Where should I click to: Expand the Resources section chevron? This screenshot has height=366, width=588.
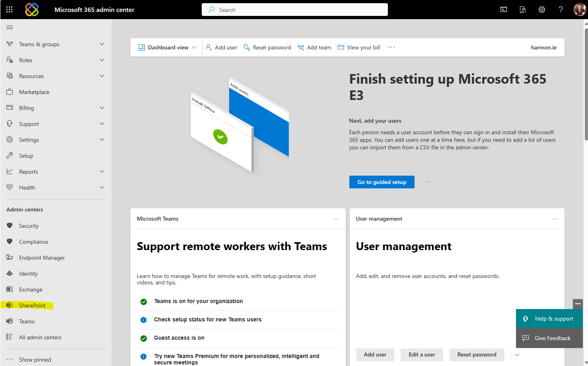tap(102, 76)
